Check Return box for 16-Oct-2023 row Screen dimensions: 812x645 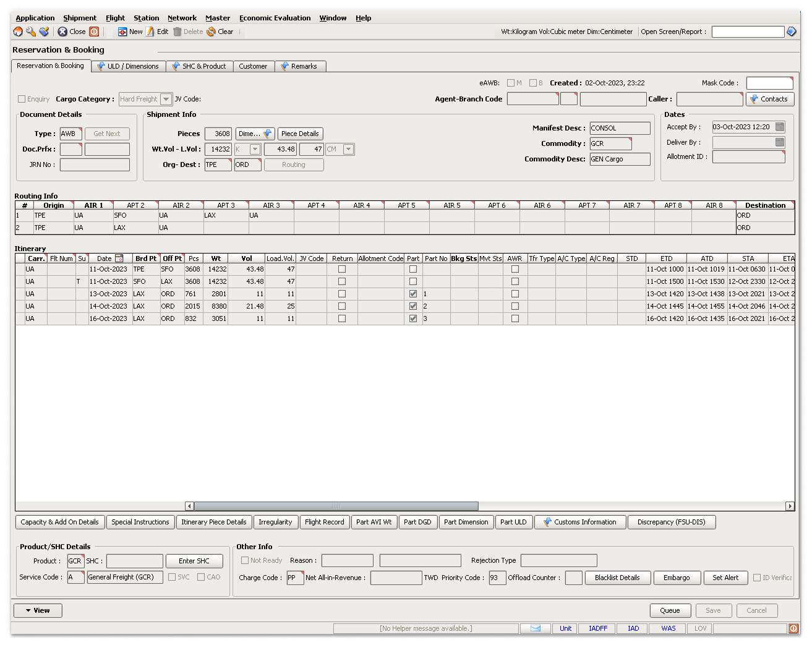[342, 318]
